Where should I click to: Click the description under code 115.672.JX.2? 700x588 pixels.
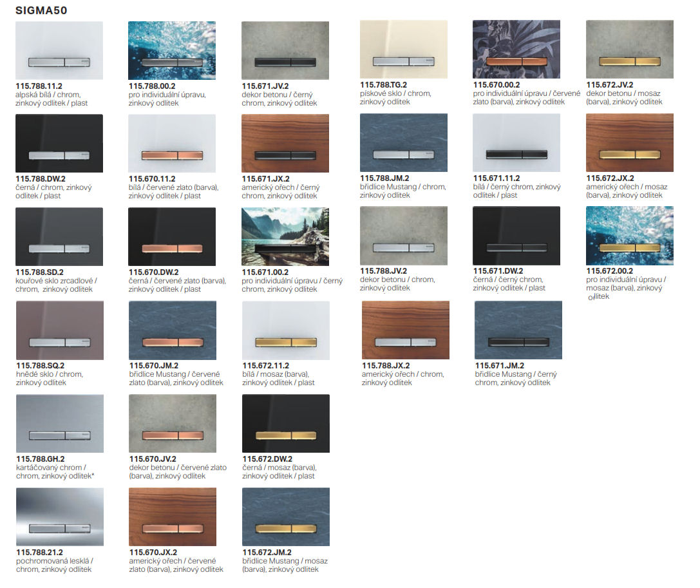627,191
